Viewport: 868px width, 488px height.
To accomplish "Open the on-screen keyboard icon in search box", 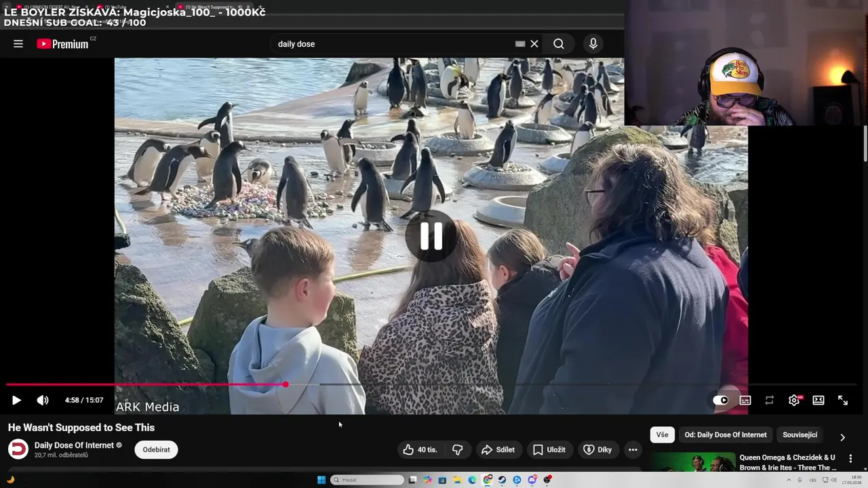I will 520,44.
